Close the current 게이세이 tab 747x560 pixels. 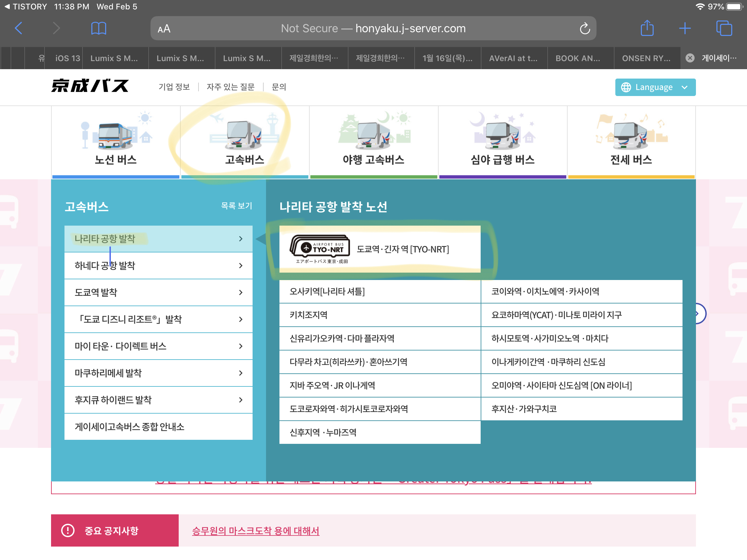coord(690,58)
